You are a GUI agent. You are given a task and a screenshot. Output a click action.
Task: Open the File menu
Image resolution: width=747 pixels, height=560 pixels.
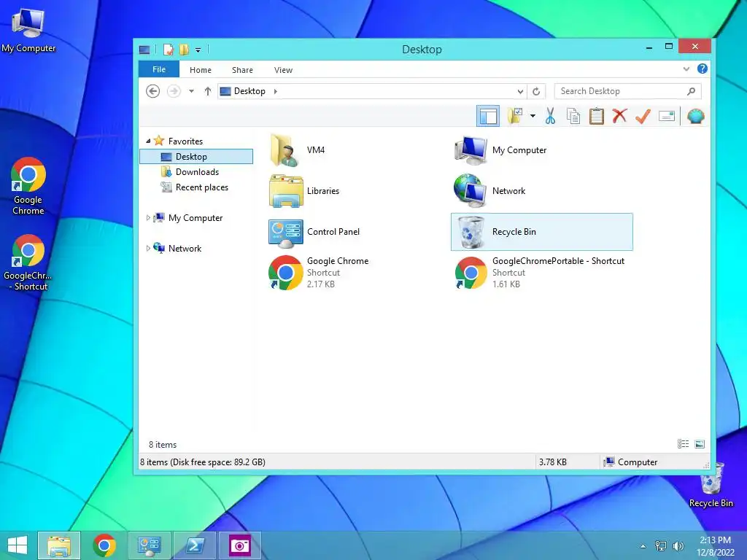[158, 69]
